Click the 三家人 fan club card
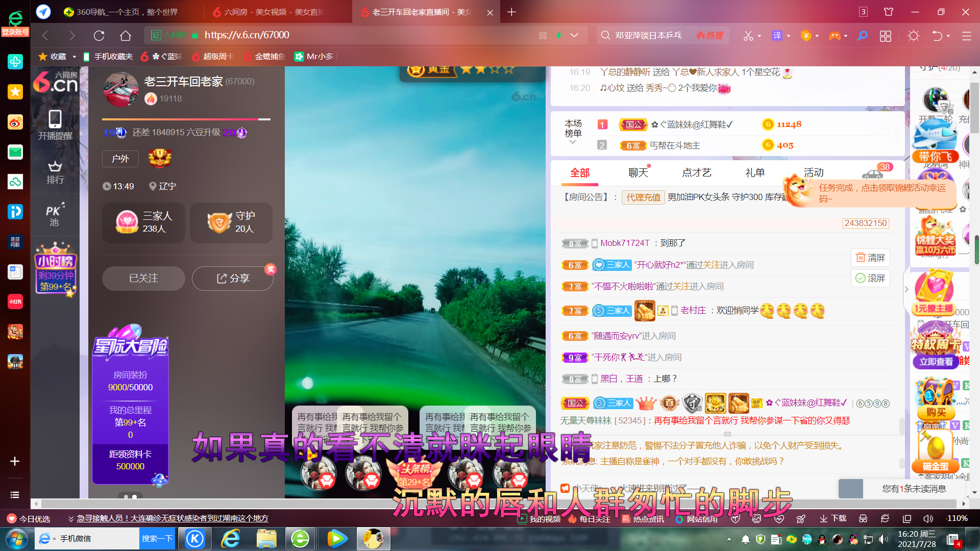Image resolution: width=980 pixels, height=551 pixels. 144,222
